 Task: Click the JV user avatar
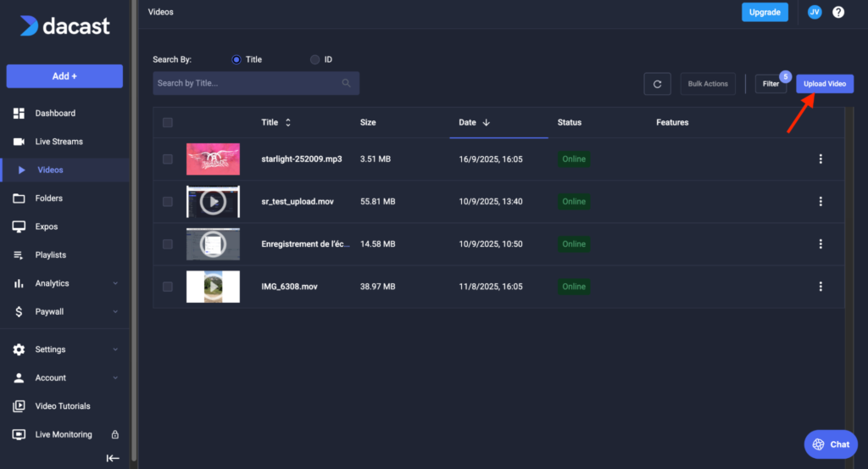tap(814, 12)
